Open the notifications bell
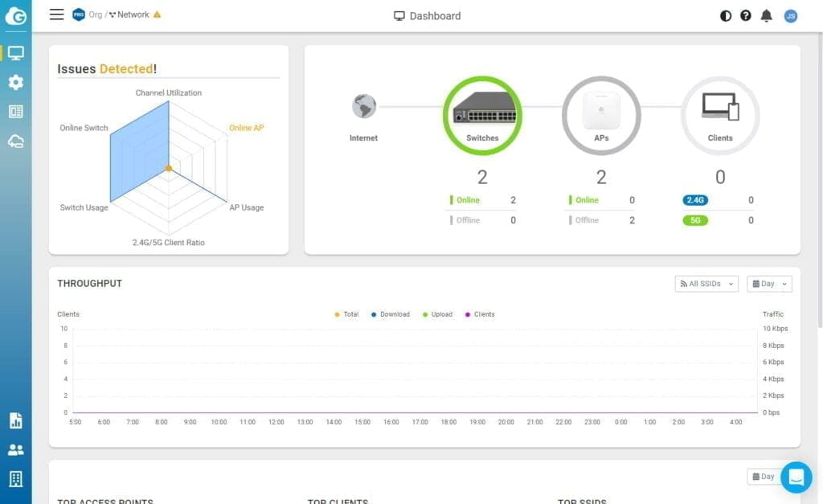This screenshot has height=504, width=823. point(767,15)
